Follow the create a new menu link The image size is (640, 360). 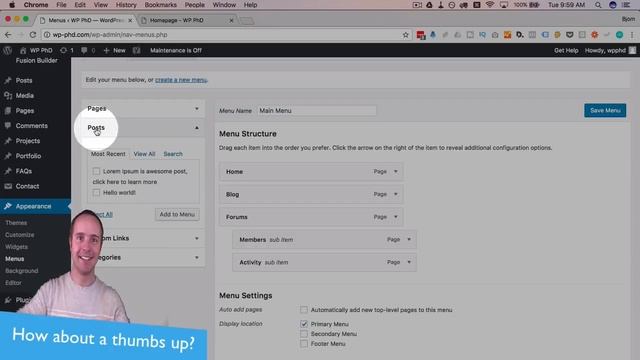tap(181, 80)
